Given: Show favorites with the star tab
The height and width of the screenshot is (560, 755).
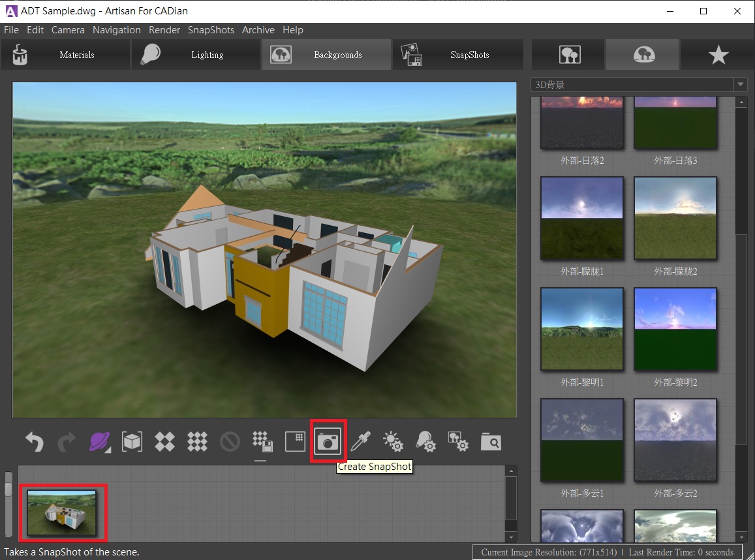Looking at the screenshot, I should [x=718, y=55].
